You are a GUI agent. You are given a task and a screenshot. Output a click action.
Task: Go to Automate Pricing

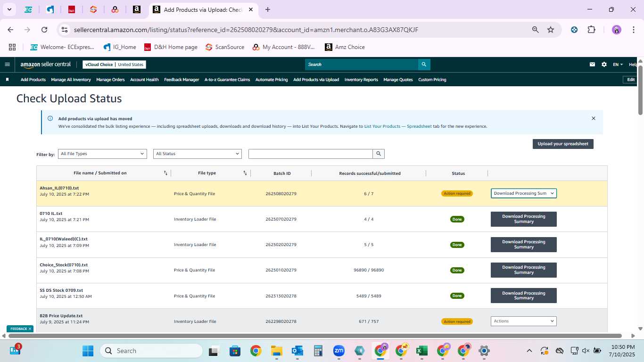tap(272, 80)
